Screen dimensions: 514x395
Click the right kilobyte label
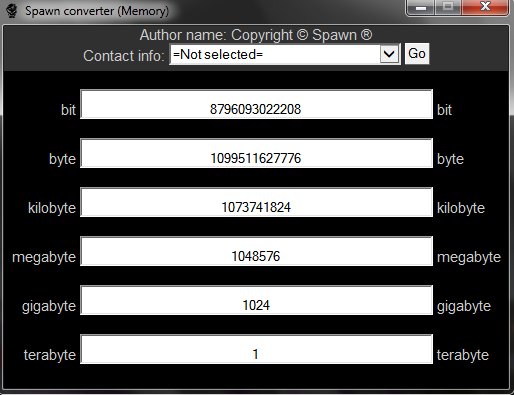pyautogui.click(x=461, y=208)
